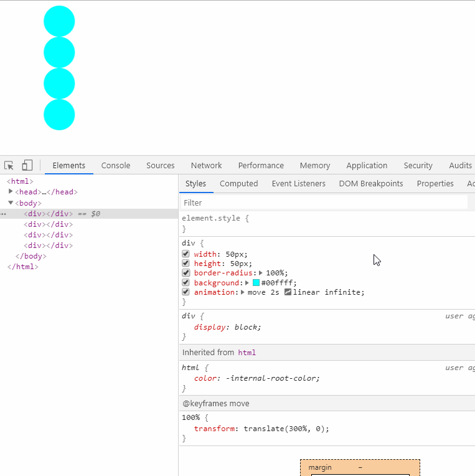Screen dimensions: 475x476
Task: Open the #00ffff background color swatch
Action: click(256, 283)
